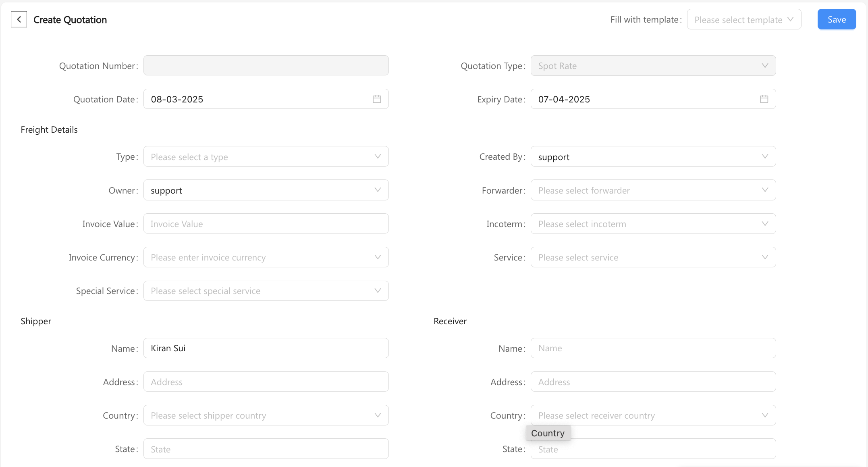This screenshot has width=868, height=467.
Task: Click the Receiver section heading
Action: (450, 321)
